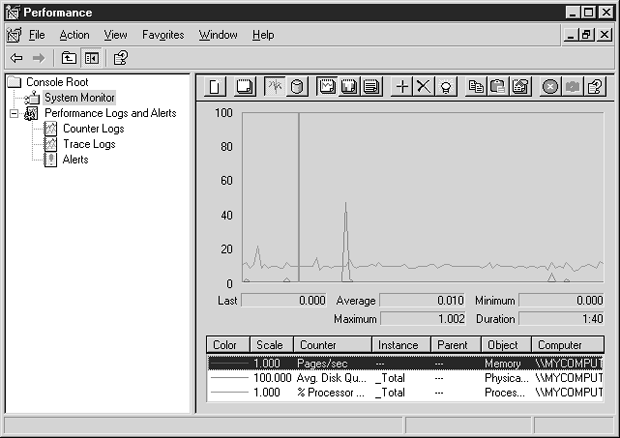
Task: Open Properties from the monitor toolbar
Action: tap(520, 87)
